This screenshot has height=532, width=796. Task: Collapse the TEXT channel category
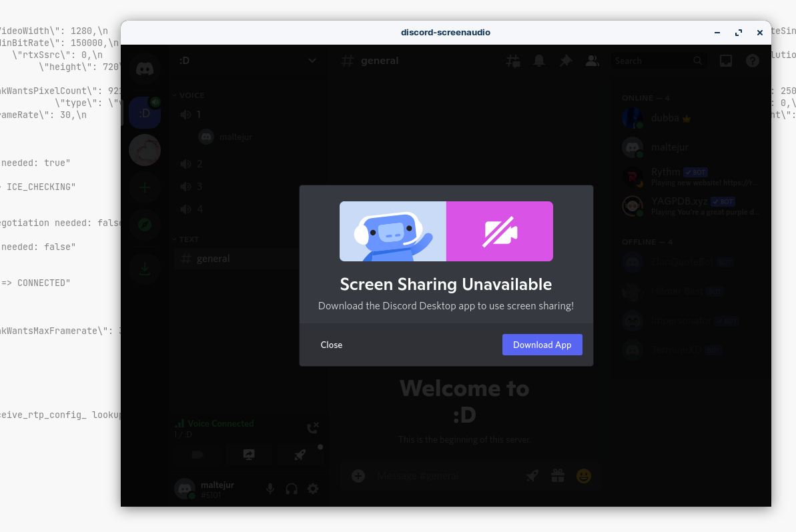185,239
